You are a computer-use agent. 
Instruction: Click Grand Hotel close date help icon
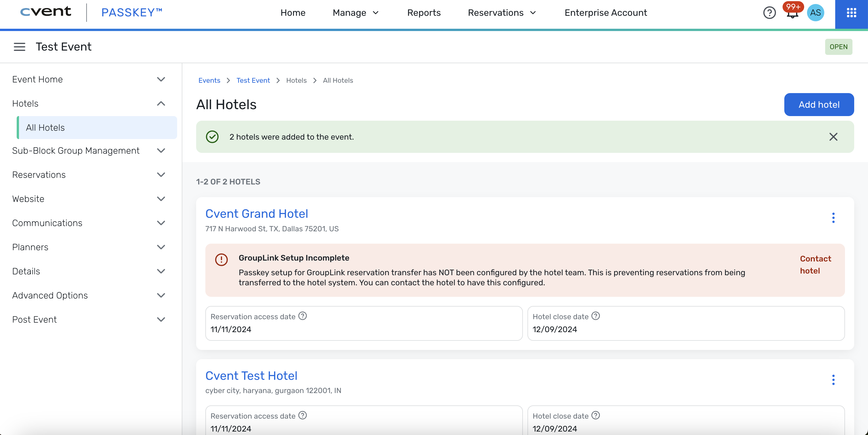click(x=596, y=316)
